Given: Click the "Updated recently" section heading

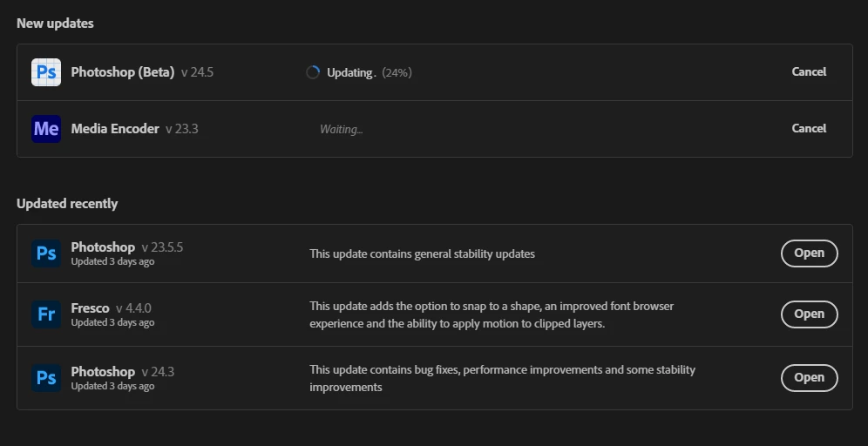Looking at the screenshot, I should click(x=67, y=204).
